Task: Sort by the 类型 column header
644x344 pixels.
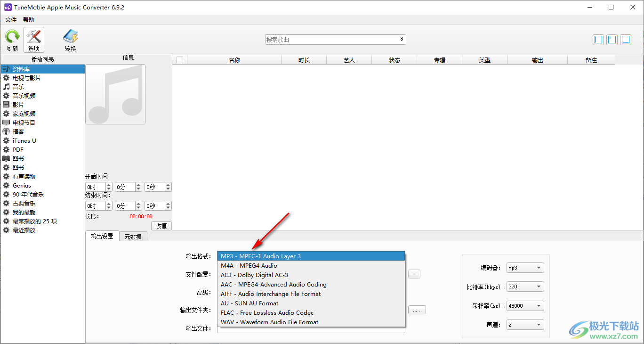Action: point(485,60)
